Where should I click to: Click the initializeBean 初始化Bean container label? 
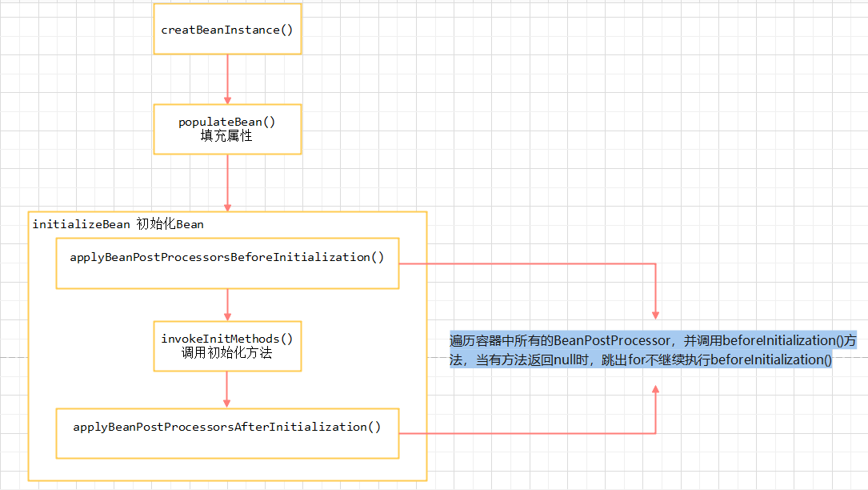tap(118, 224)
